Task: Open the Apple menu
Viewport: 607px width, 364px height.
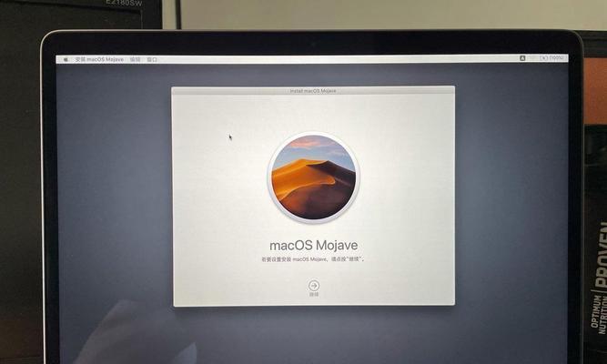Action: 66,60
